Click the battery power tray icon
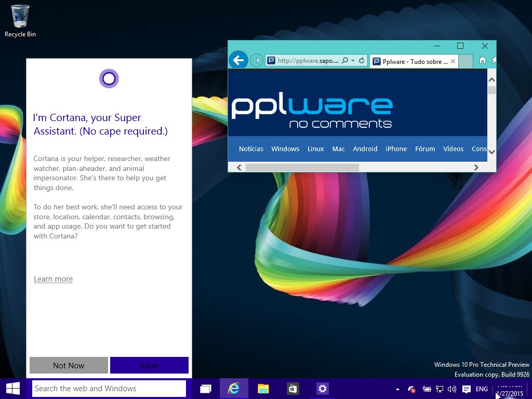The image size is (532, 399). tap(427, 389)
